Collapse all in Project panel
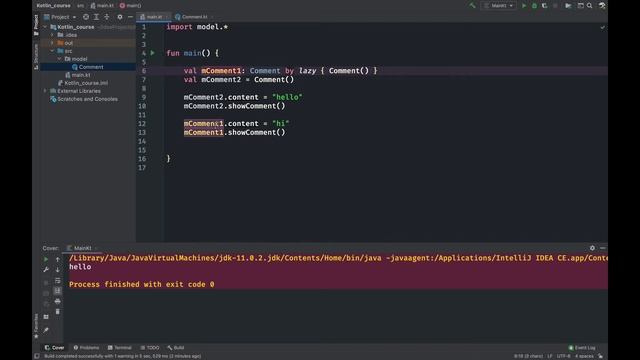This screenshot has width=640, height=360. point(107,17)
